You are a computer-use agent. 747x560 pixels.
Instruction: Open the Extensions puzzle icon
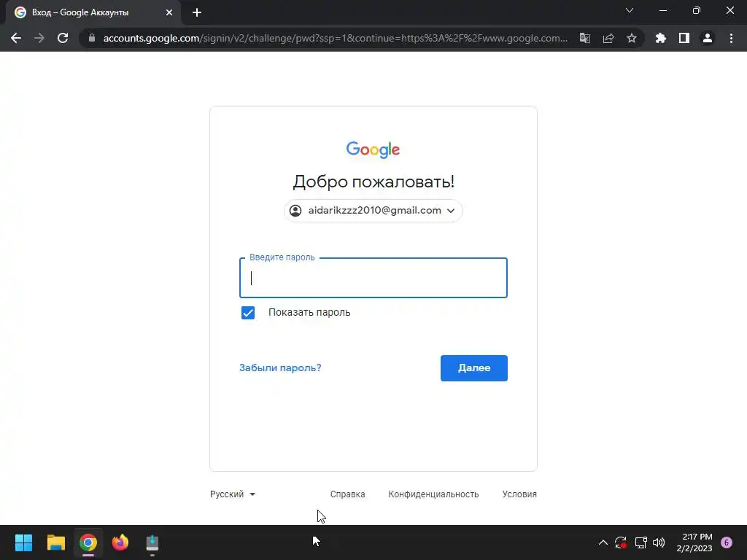pyautogui.click(x=660, y=38)
